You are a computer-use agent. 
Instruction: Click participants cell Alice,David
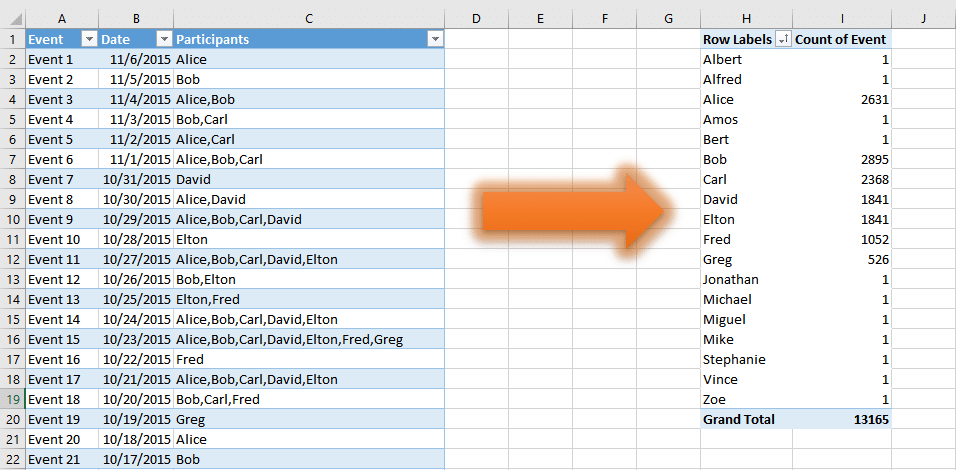click(309, 199)
